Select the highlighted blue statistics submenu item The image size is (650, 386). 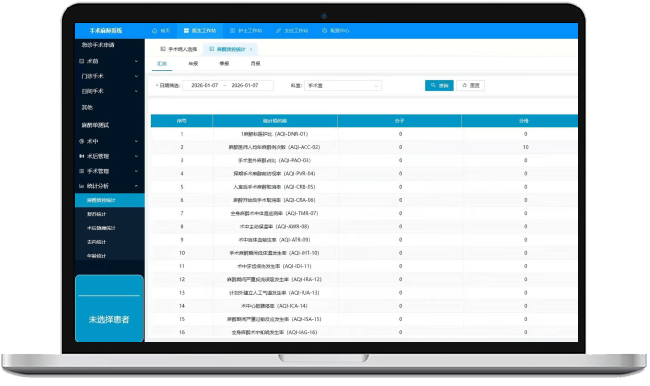click(110, 200)
